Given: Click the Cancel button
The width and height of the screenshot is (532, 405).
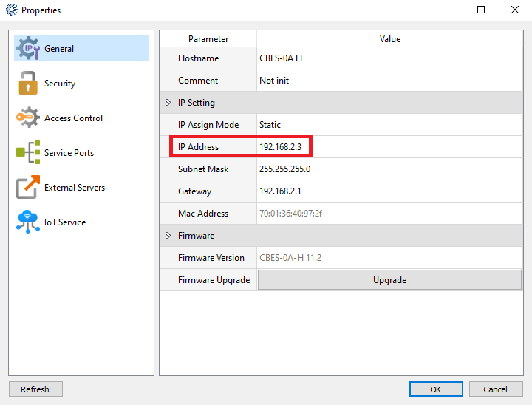Looking at the screenshot, I should click(495, 389).
